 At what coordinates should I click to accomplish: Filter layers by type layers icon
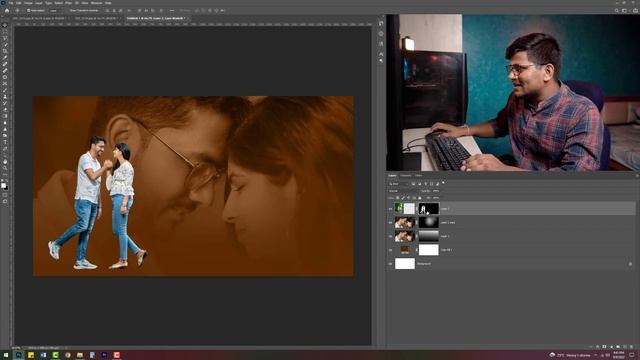(x=426, y=184)
